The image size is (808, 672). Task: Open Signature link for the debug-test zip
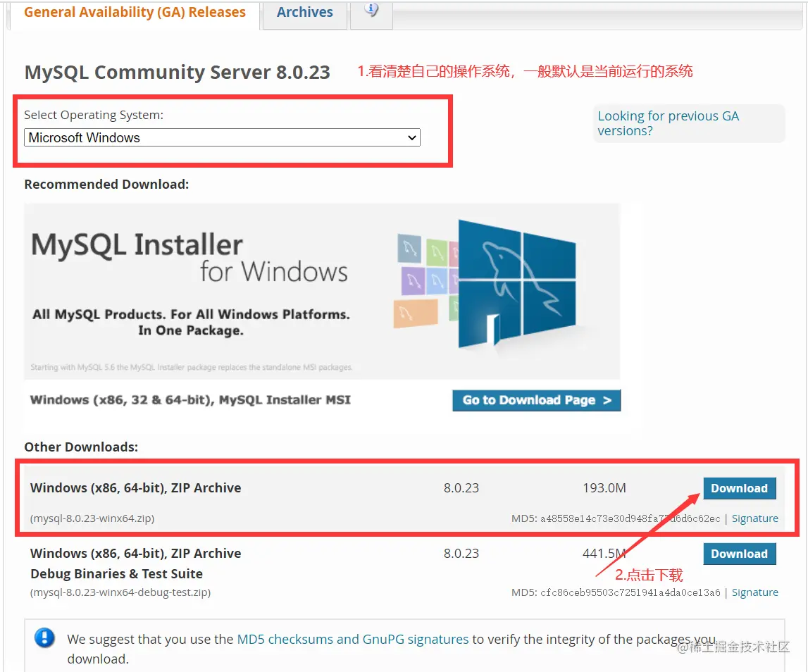coord(755,592)
